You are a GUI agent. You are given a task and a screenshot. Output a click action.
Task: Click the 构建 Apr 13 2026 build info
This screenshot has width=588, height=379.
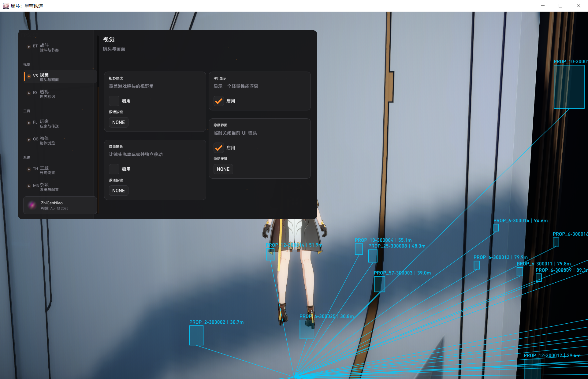(55, 208)
